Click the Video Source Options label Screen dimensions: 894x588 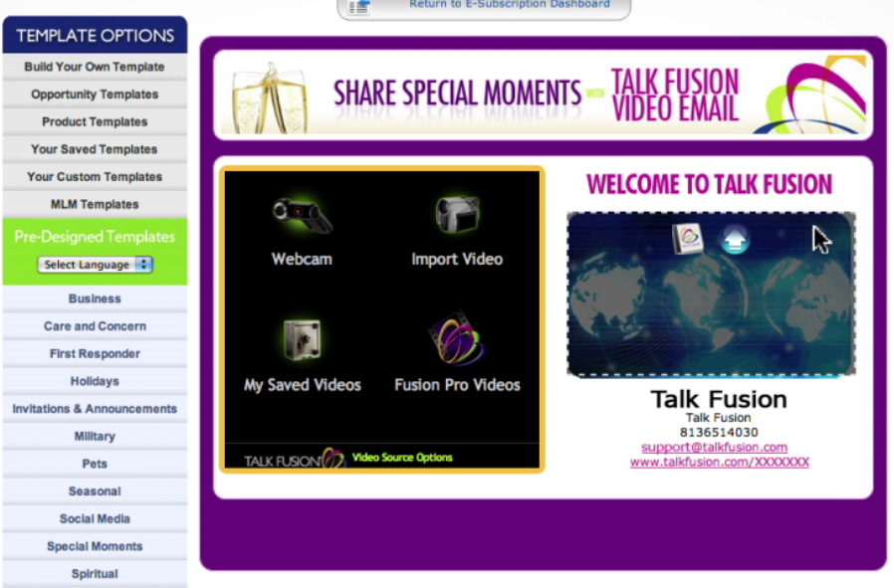coord(402,458)
